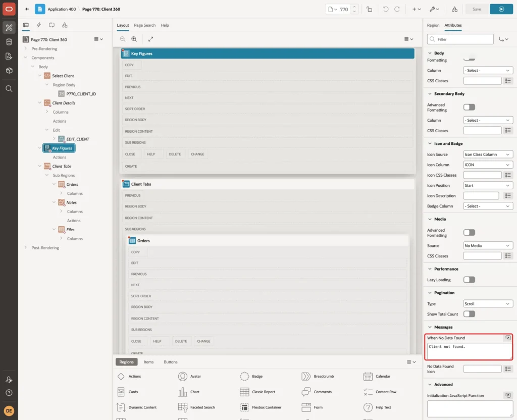This screenshot has width=517, height=420.
Task: Open the Icon Column dropdown
Action: 488,165
